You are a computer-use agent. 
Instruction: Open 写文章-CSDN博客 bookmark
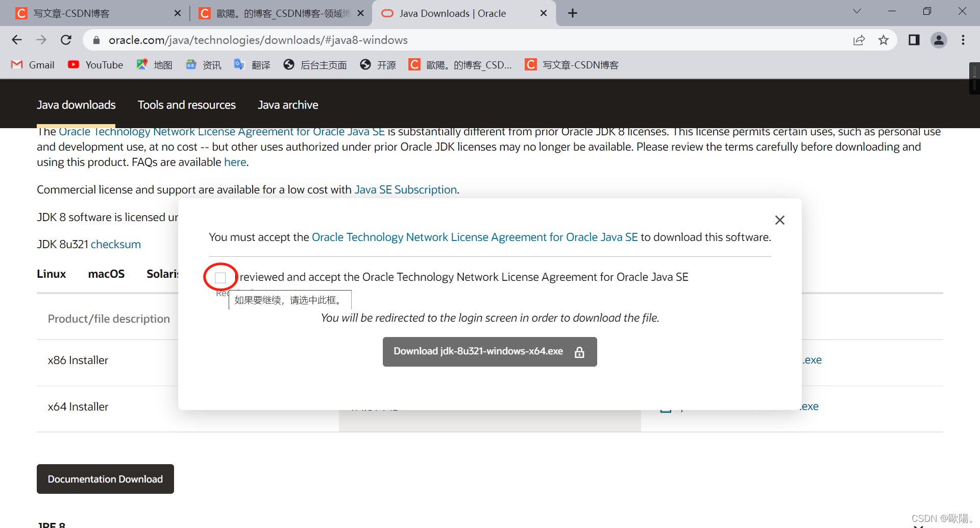[x=572, y=65]
